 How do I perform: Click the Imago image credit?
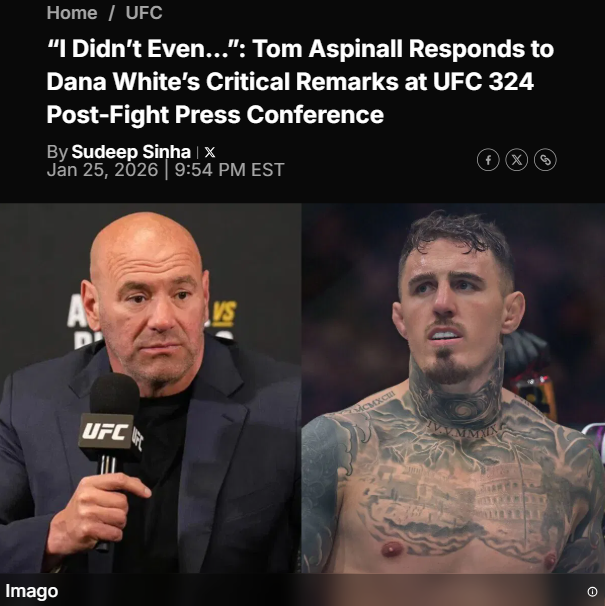click(x=32, y=591)
